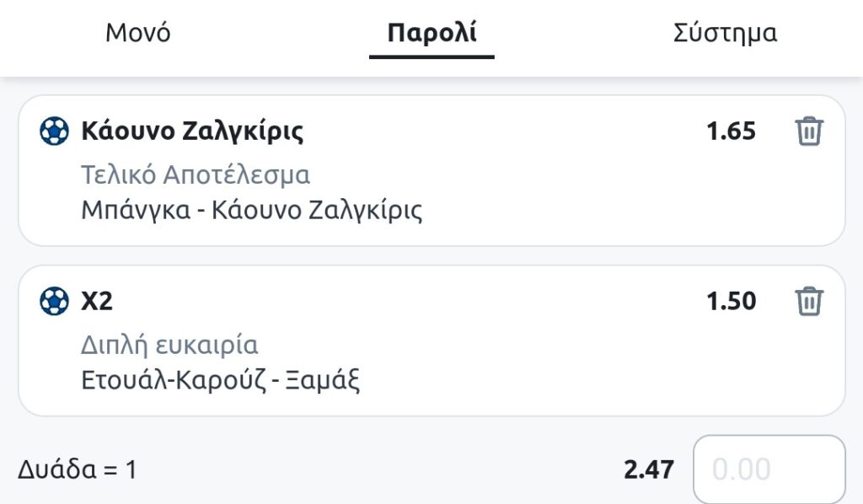Click the Δυάδα = 1 label
The image size is (863, 504).
click(x=77, y=469)
